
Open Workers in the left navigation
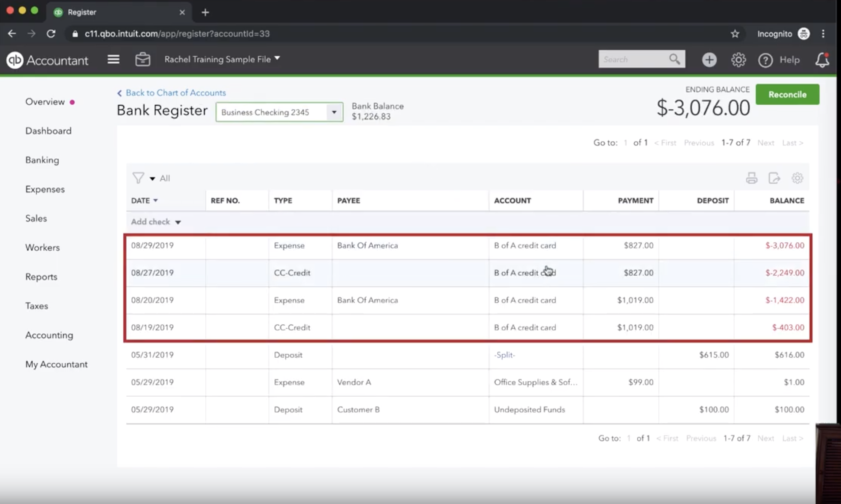pyautogui.click(x=42, y=248)
